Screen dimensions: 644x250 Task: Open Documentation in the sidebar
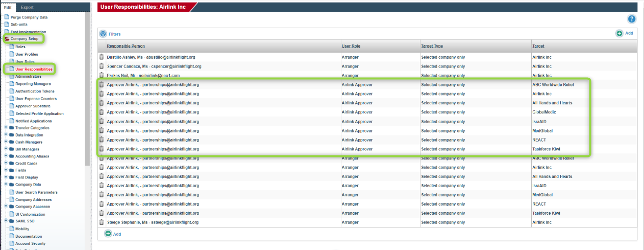(x=29, y=236)
